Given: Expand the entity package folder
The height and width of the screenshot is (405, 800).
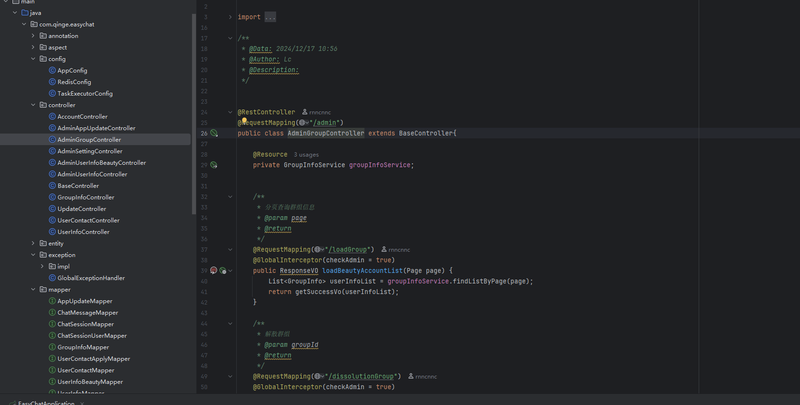Looking at the screenshot, I should pyautogui.click(x=33, y=243).
